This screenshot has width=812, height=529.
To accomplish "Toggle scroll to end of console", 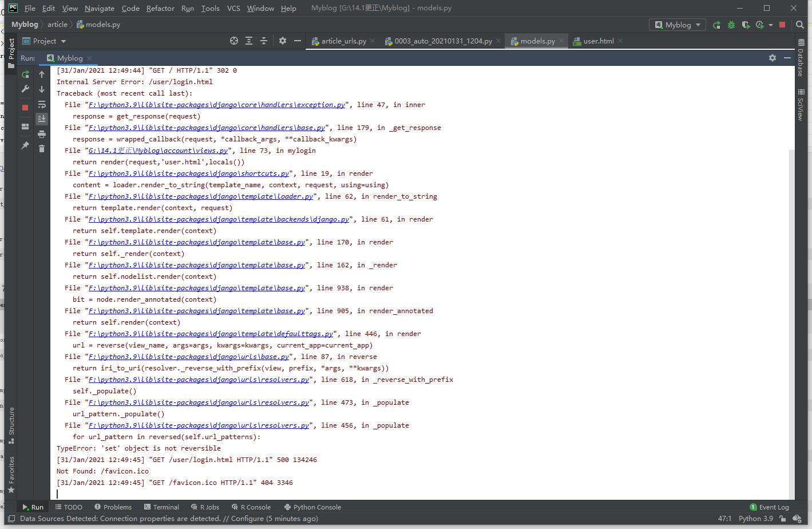I will point(42,119).
